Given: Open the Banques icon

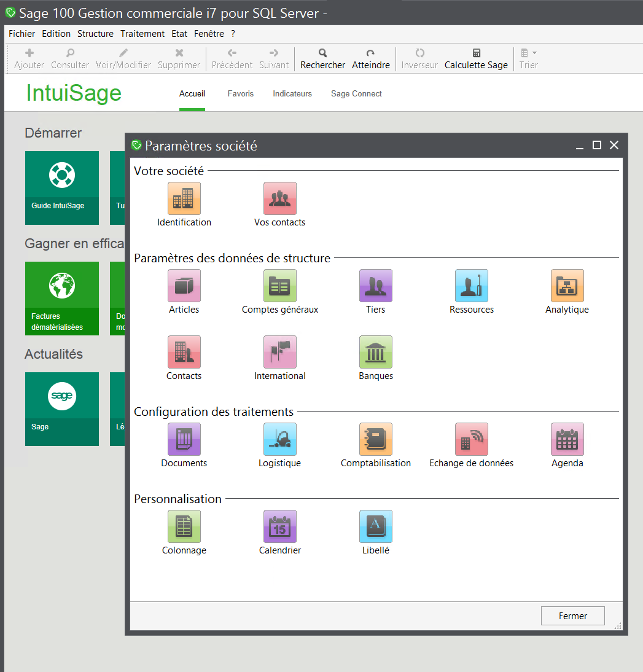Looking at the screenshot, I should 375,352.
